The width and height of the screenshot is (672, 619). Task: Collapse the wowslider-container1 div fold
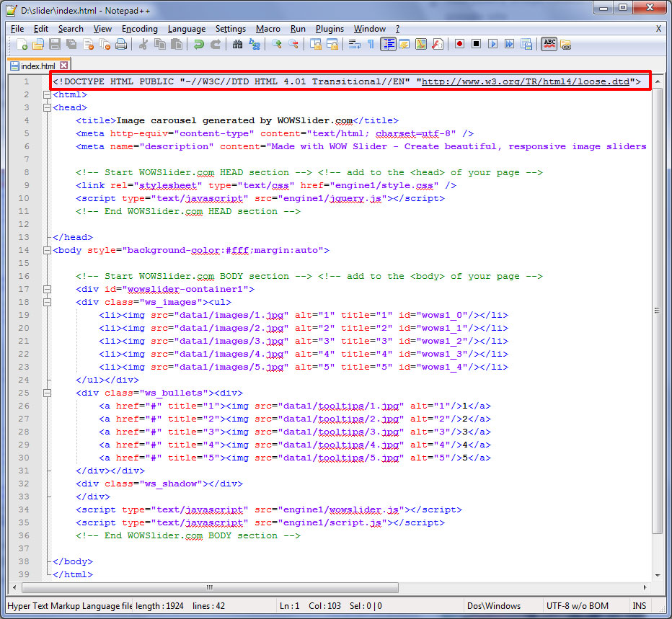[x=47, y=289]
